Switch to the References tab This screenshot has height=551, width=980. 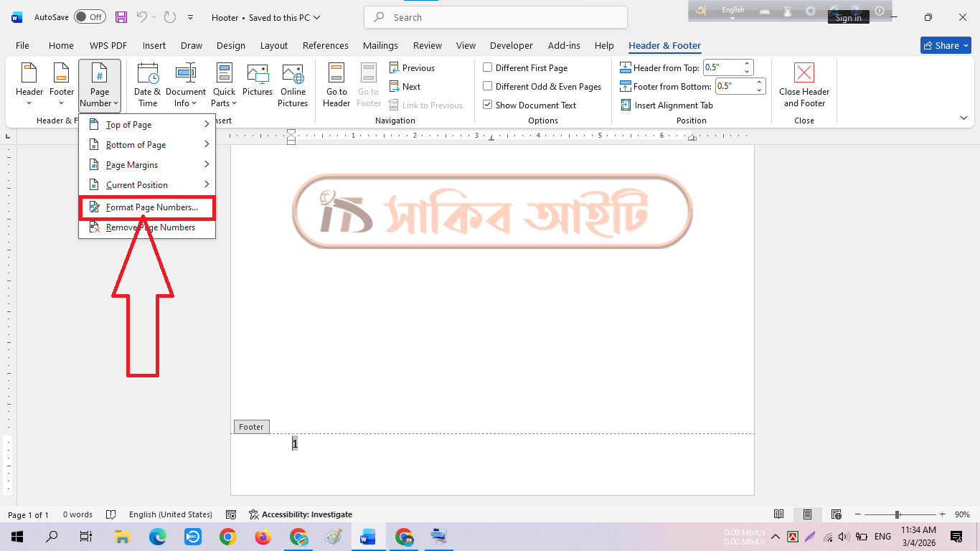326,45
